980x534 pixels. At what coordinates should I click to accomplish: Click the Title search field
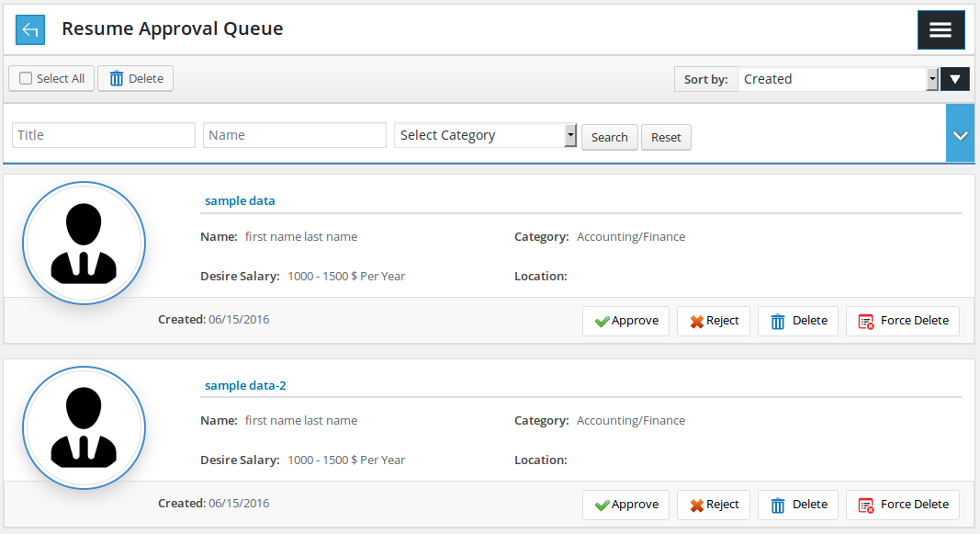pos(104,135)
